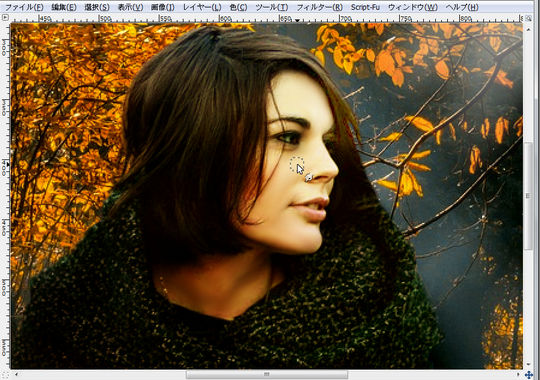This screenshot has width=540, height=380.
Task: Toggle zoom-on-window-resize icon at top right
Action: pos(528,18)
